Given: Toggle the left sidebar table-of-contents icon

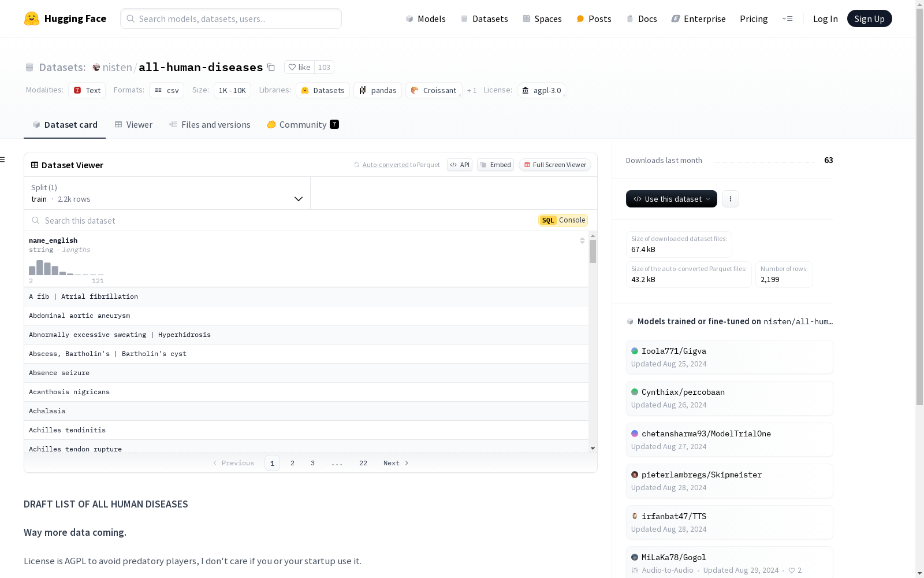Looking at the screenshot, I should point(3,160).
